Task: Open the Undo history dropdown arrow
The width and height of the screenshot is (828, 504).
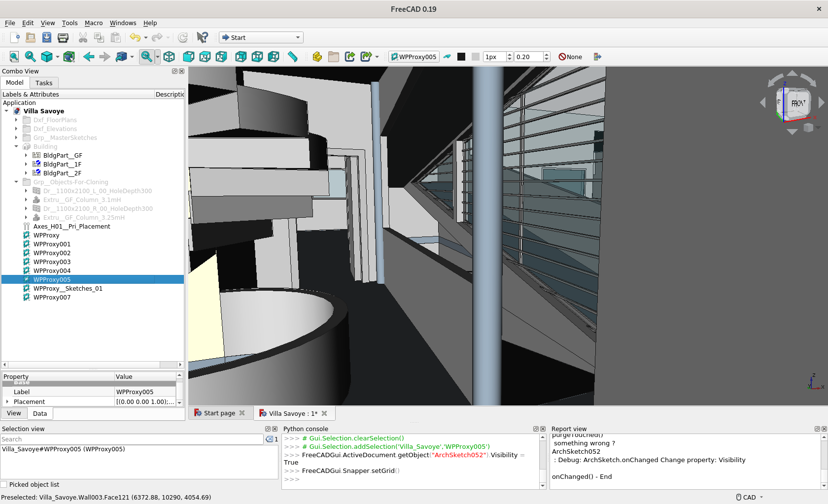Action: [x=146, y=37]
